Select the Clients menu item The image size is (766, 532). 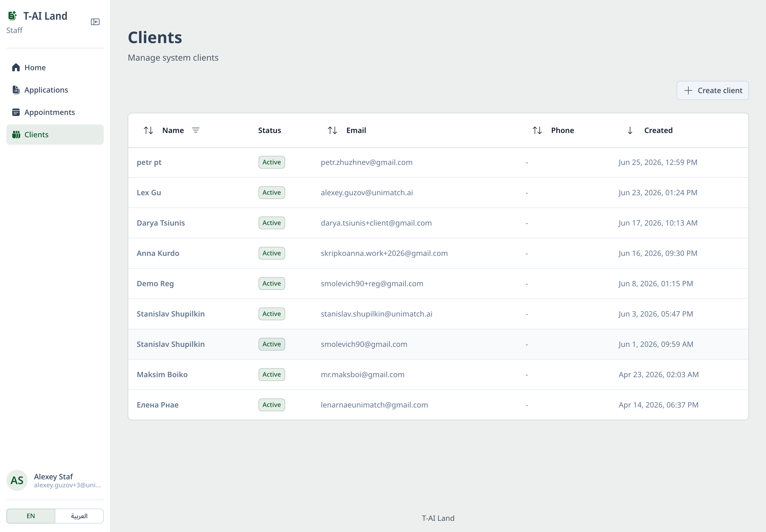55,135
